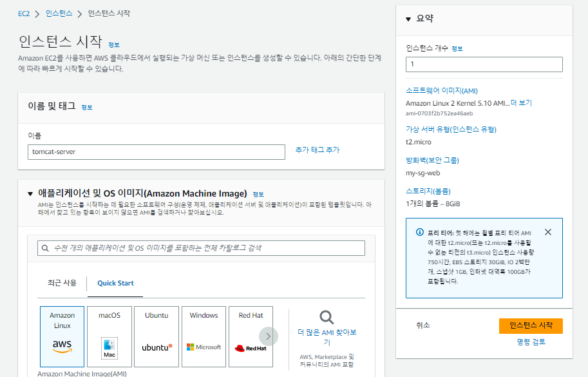Open the 스토리지(볼륨) summary link

click(x=428, y=191)
